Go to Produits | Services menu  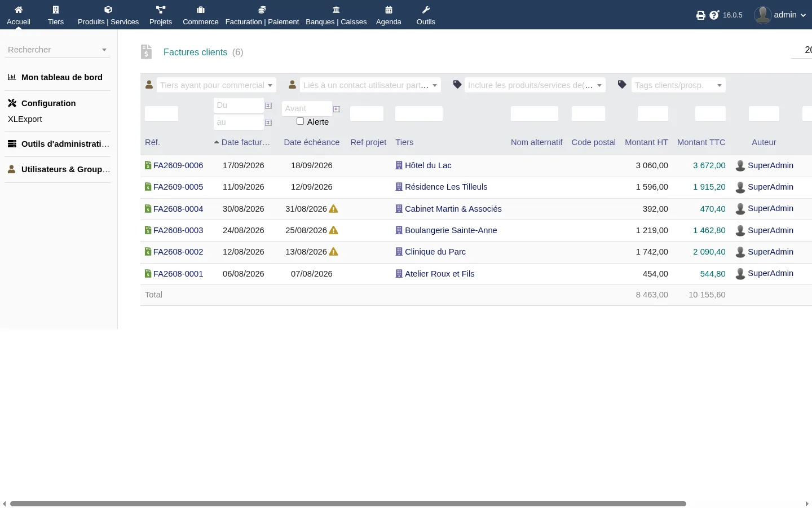tap(108, 15)
